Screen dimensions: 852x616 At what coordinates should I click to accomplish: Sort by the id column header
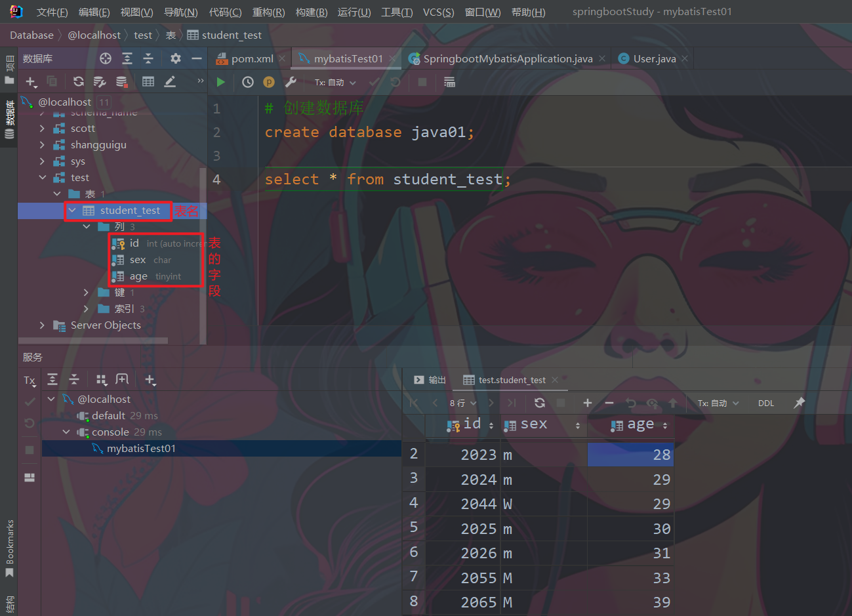point(463,425)
